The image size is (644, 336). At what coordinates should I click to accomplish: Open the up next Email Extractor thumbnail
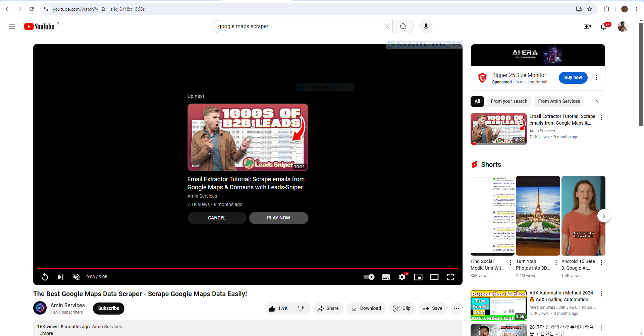(x=248, y=137)
